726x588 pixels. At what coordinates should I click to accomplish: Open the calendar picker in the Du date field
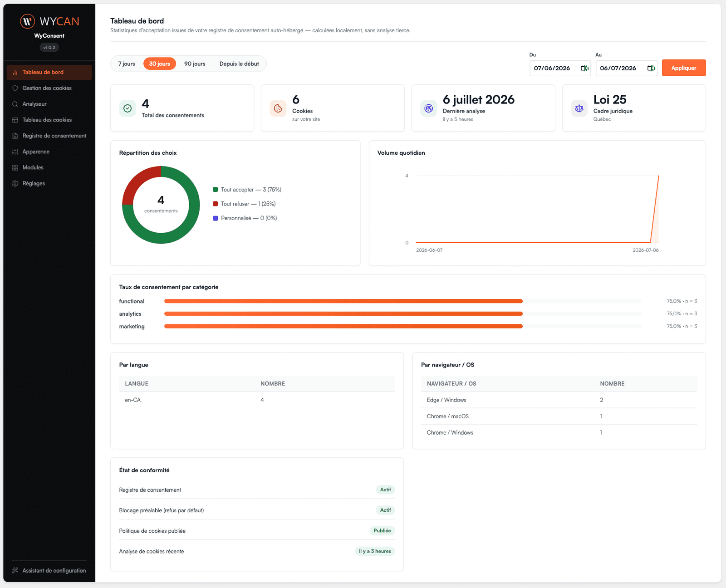(584, 68)
